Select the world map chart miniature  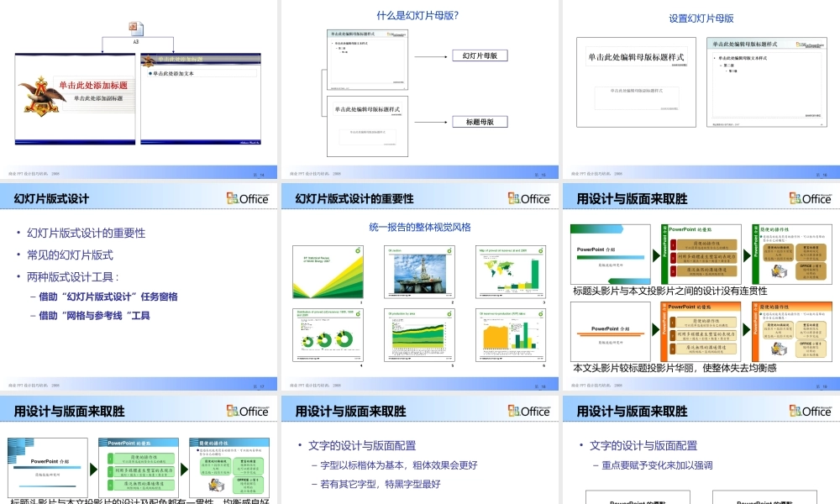pos(511,272)
